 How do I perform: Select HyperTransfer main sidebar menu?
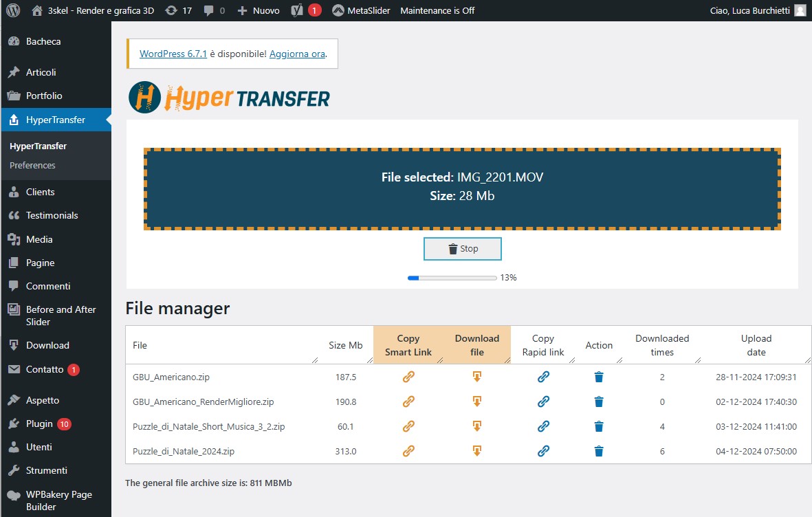(x=56, y=120)
